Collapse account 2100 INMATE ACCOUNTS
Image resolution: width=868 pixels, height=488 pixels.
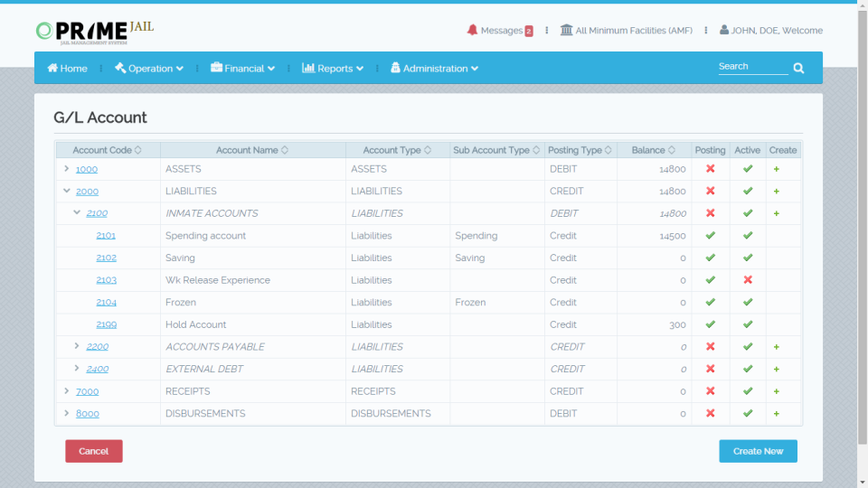coord(77,212)
